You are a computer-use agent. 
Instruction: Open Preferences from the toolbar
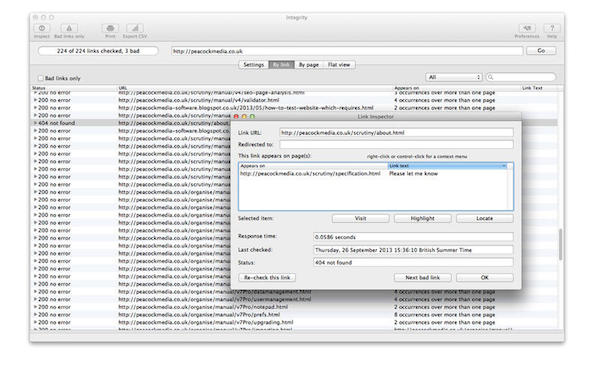click(527, 28)
